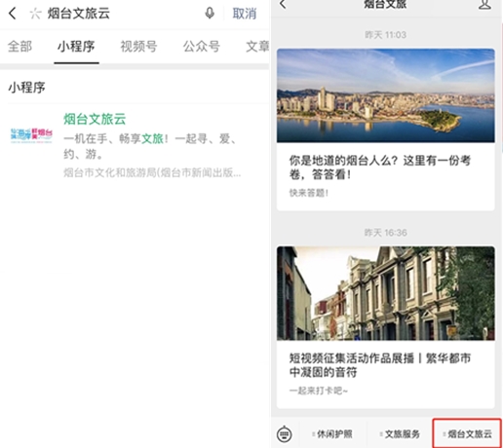This screenshot has height=448, width=503.
Task: Select the 小程序 tab
Action: (x=76, y=46)
